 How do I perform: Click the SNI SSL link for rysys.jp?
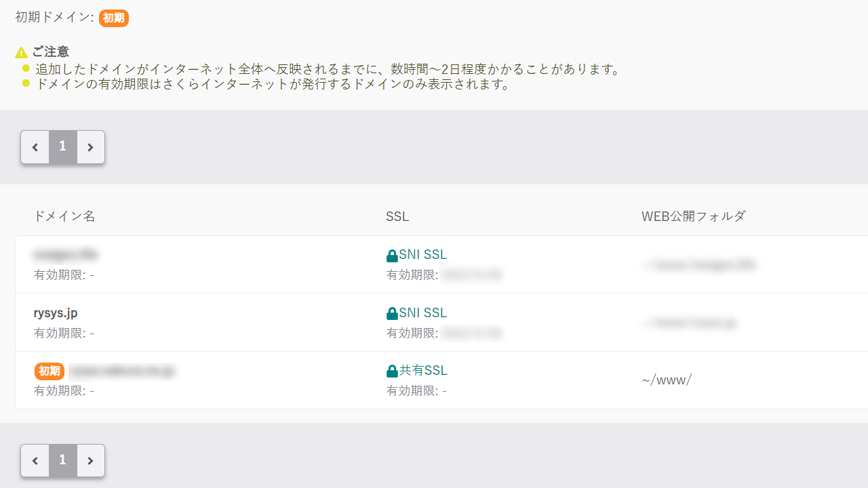coord(423,313)
